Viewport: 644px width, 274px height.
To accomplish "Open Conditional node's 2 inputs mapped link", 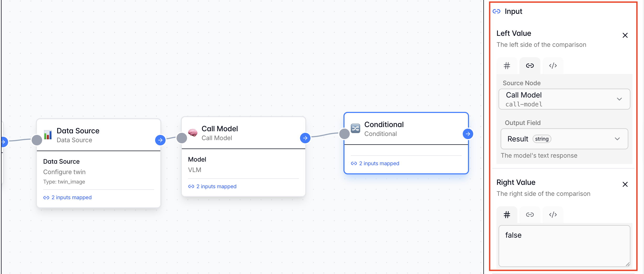I will 379,163.
